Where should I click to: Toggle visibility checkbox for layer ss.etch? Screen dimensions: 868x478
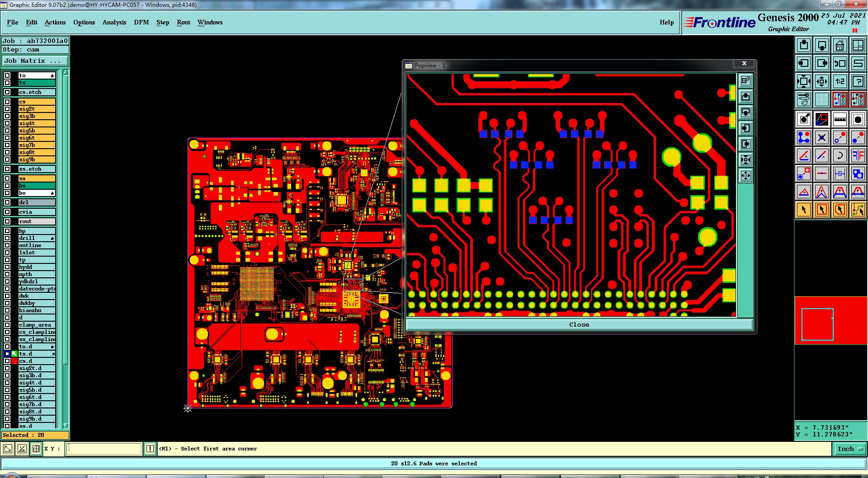(x=7, y=169)
